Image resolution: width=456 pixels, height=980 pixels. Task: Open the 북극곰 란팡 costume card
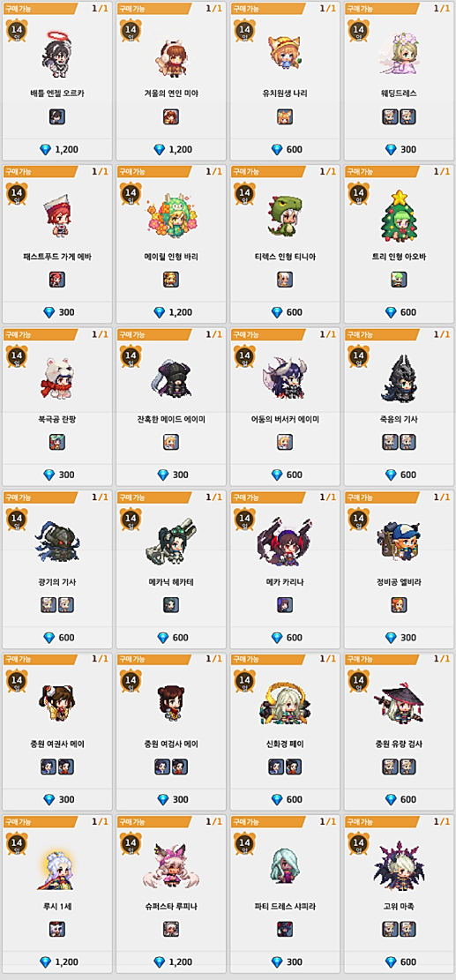[x=57, y=407]
